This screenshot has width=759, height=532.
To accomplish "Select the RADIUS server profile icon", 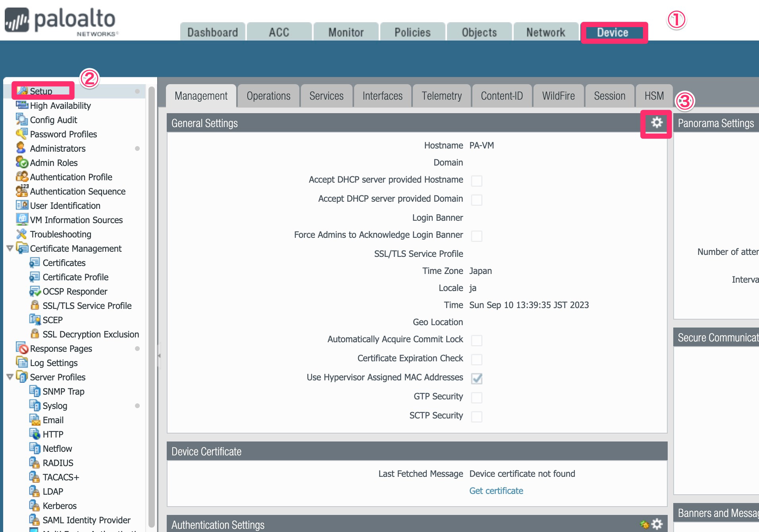I will click(35, 463).
